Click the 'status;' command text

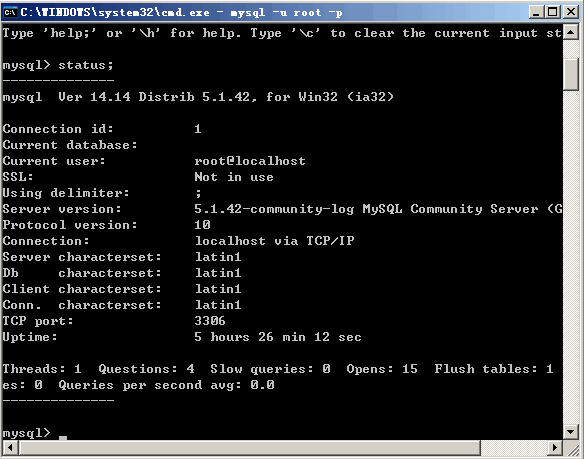86,65
